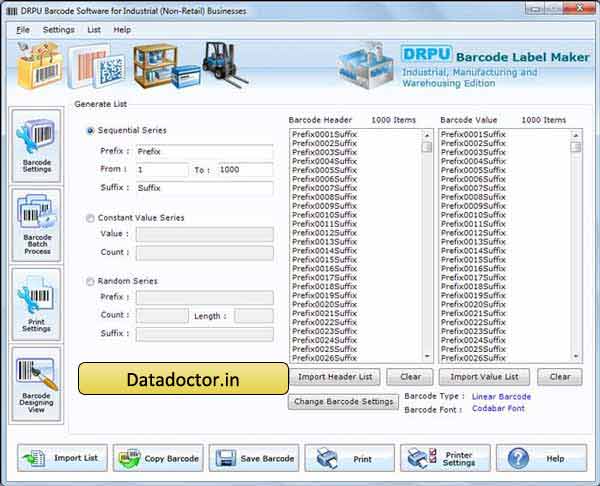Click value list scrollbar up arrow
The image size is (600, 486).
coord(576,135)
